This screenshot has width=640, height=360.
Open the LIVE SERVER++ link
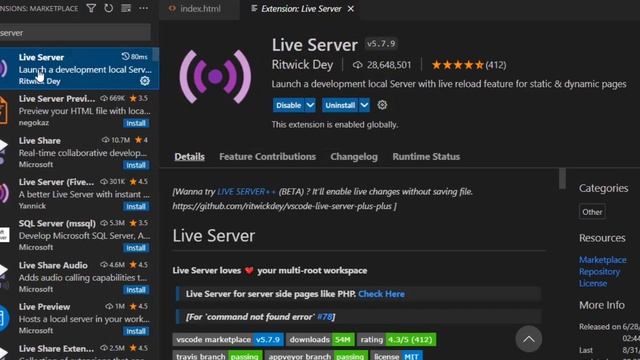click(246, 191)
